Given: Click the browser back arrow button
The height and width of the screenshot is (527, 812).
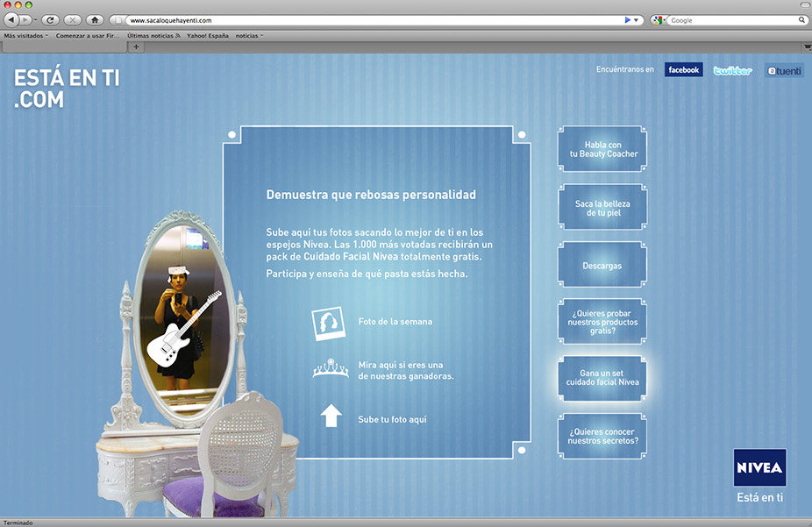Looking at the screenshot, I should click(x=11, y=19).
